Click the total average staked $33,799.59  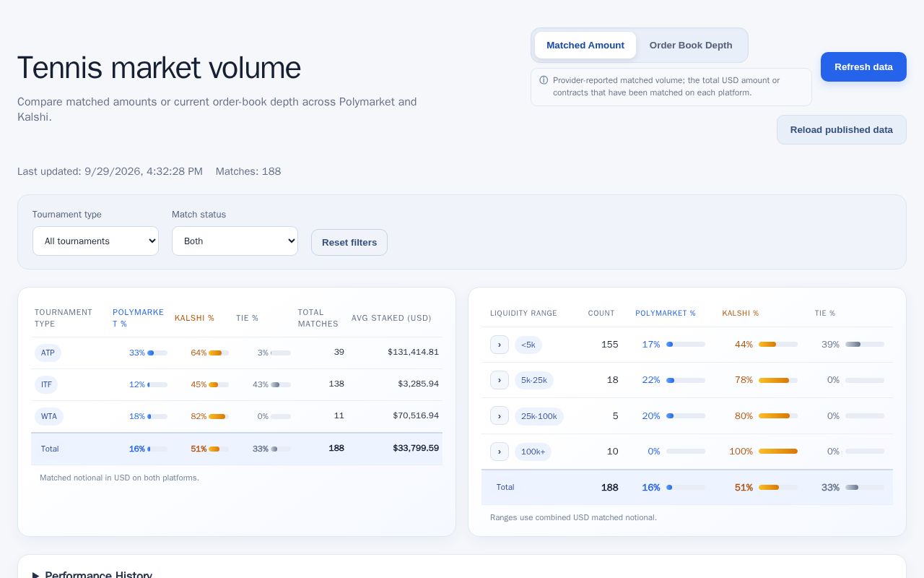tap(416, 448)
